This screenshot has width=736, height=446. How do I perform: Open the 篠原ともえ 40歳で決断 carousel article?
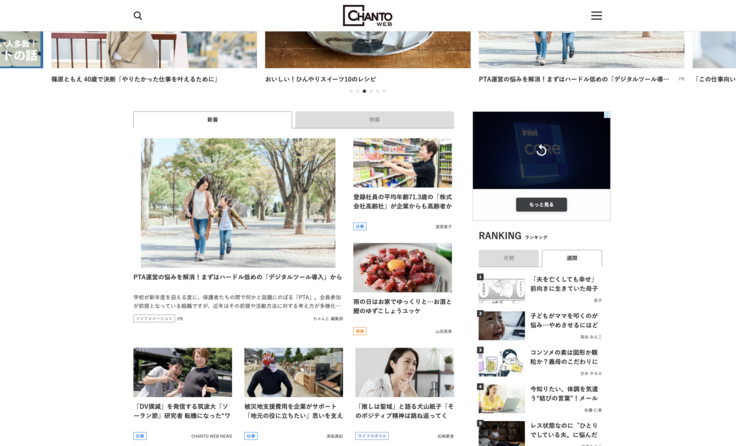click(x=135, y=79)
